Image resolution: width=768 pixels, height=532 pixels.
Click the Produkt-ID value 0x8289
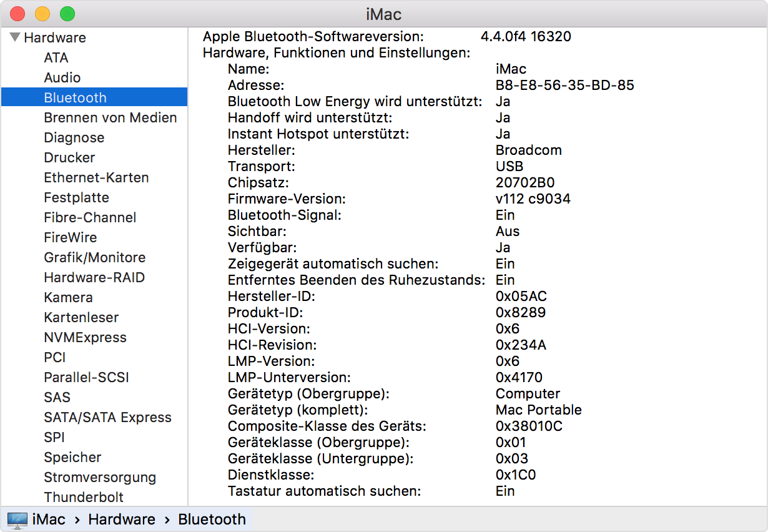[521, 312]
